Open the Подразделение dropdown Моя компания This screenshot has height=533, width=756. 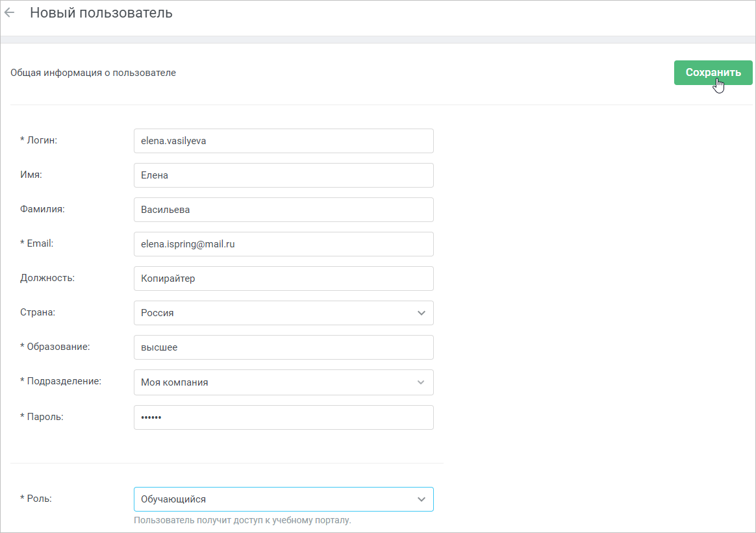click(x=283, y=382)
